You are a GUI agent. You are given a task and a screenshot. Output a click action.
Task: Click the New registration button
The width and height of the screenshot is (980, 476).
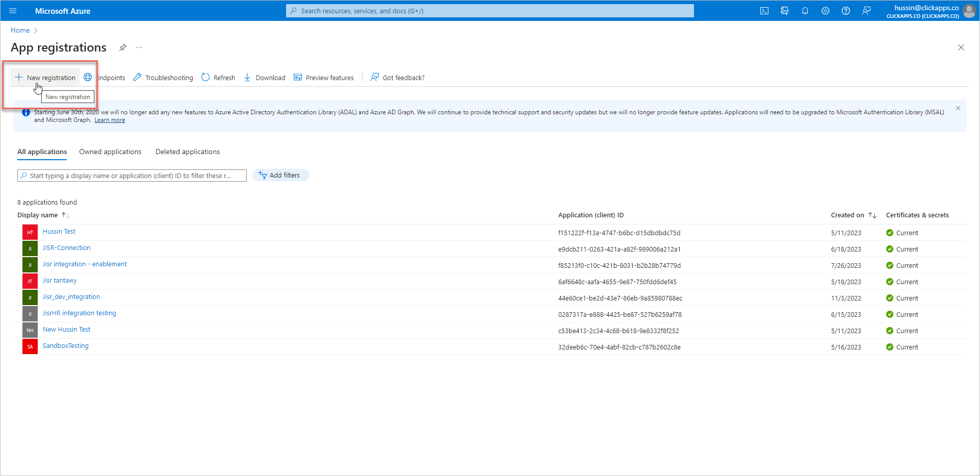(46, 78)
